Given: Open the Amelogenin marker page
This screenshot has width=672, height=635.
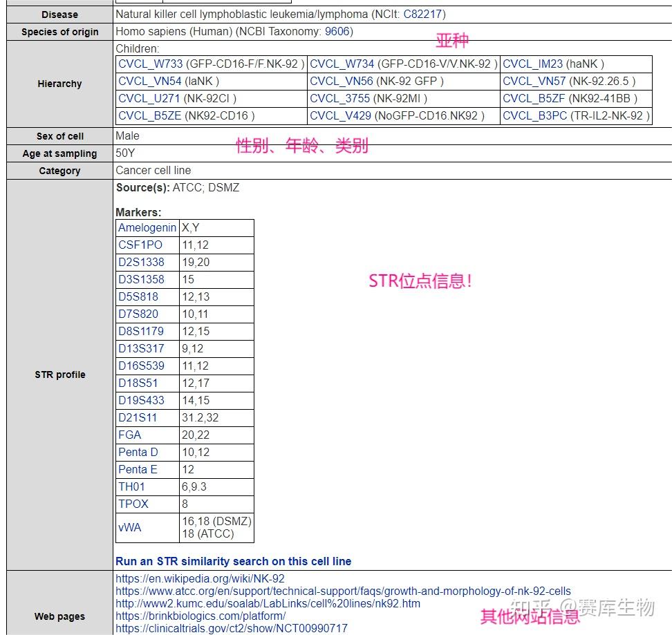Looking at the screenshot, I should tap(147, 227).
